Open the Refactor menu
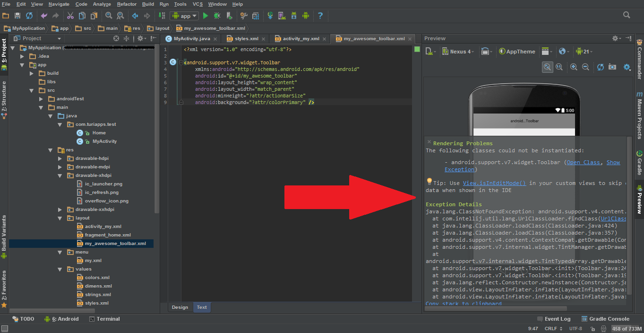644x333 pixels. click(x=127, y=4)
